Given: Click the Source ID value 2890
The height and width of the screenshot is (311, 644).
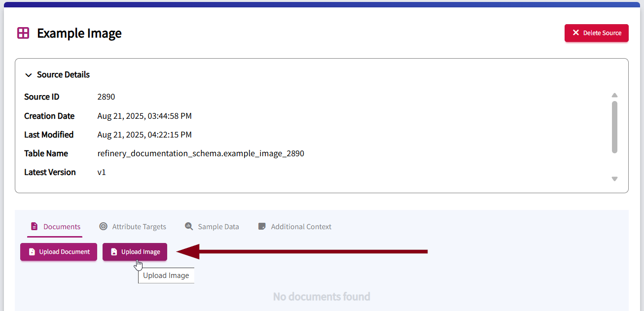Looking at the screenshot, I should coord(106,97).
